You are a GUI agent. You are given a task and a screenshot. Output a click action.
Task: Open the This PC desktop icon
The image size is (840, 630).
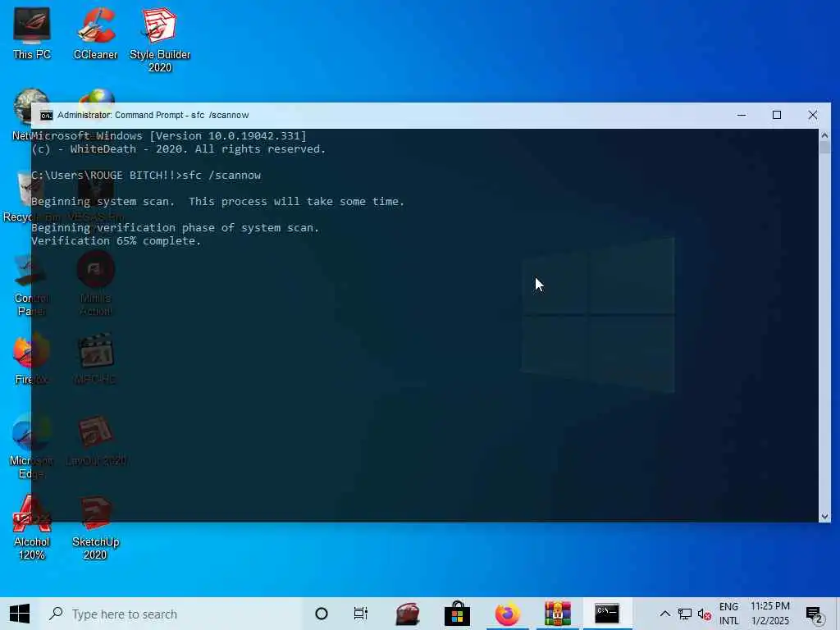click(32, 33)
